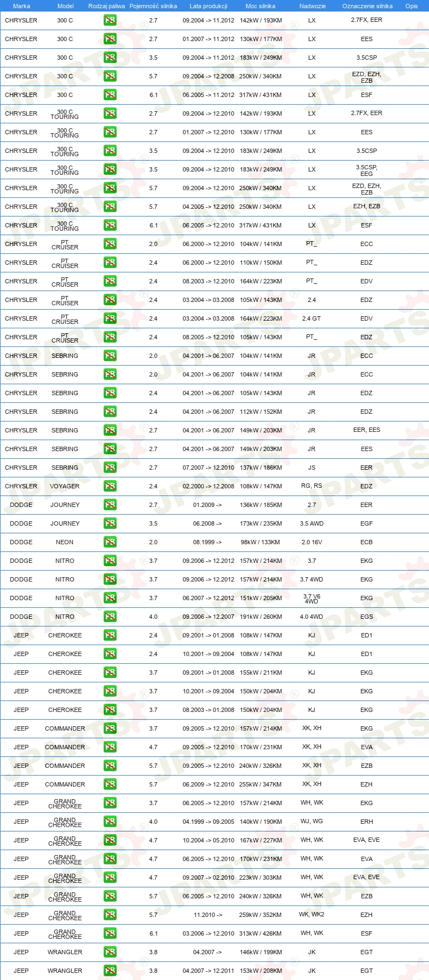Click the 2.0 16V body cell
Image resolution: width=429 pixels, height=980 pixels.
pyautogui.click(x=312, y=542)
